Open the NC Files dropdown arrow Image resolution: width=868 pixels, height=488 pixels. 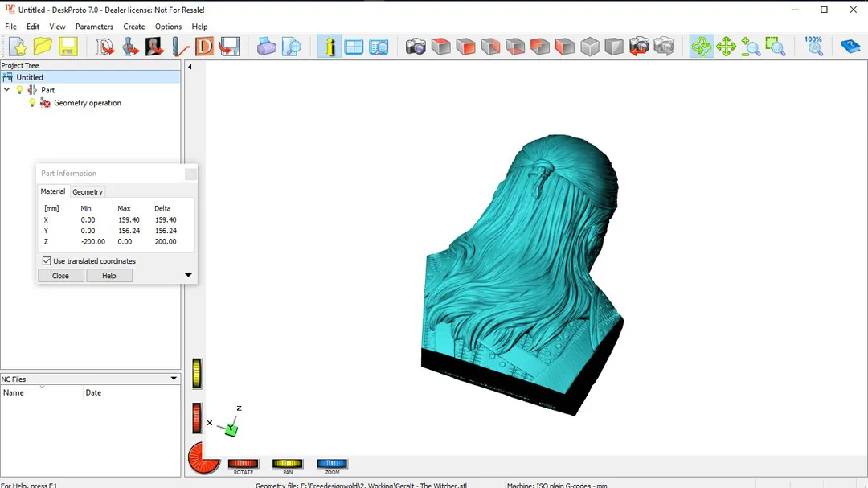coord(174,379)
